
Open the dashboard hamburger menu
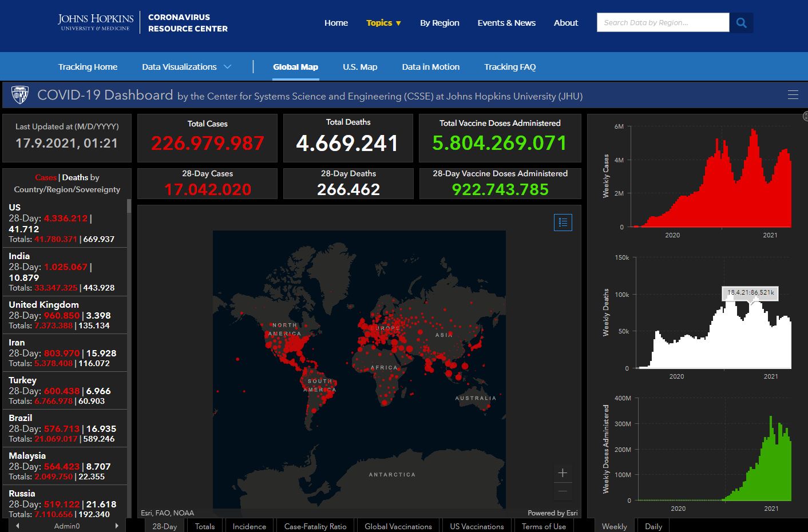pyautogui.click(x=793, y=95)
